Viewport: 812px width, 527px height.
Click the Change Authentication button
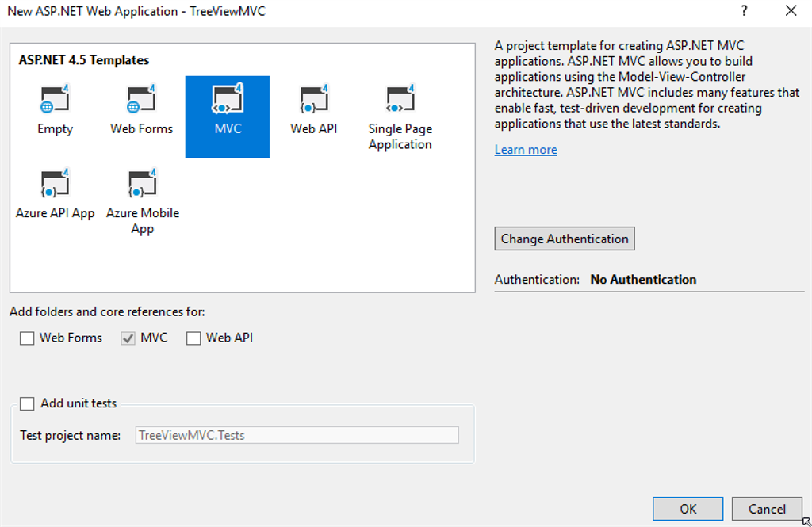point(565,239)
